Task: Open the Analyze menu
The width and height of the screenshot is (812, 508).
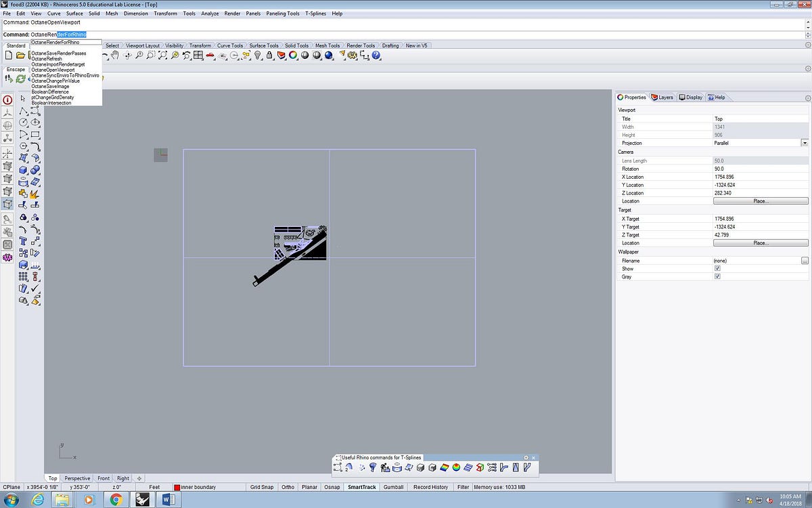Action: pos(210,14)
